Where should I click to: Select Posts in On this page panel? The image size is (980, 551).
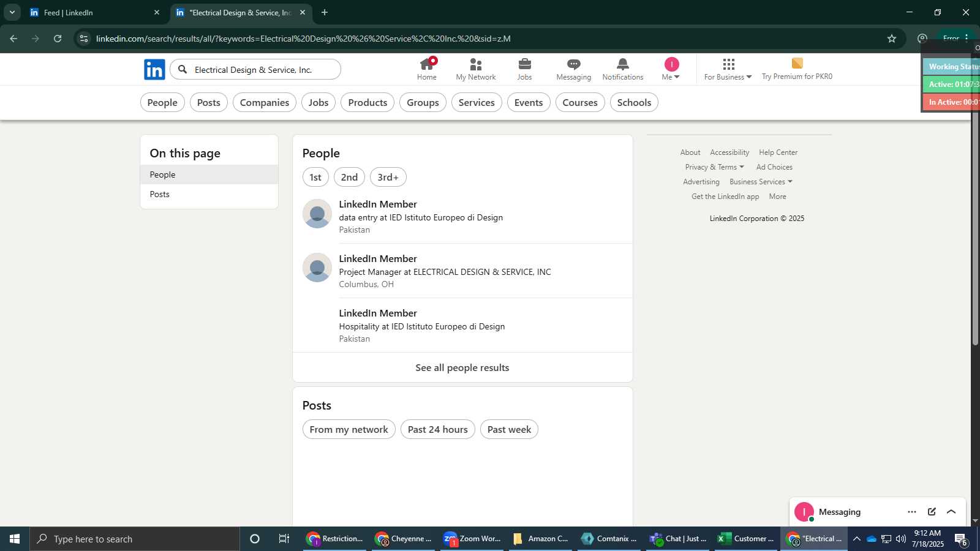pyautogui.click(x=209, y=194)
